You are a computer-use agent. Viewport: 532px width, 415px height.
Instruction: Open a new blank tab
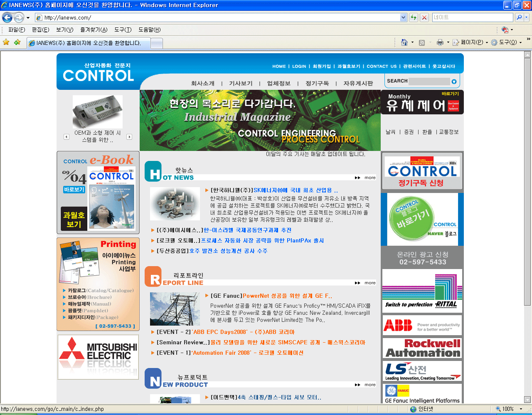coord(157,43)
